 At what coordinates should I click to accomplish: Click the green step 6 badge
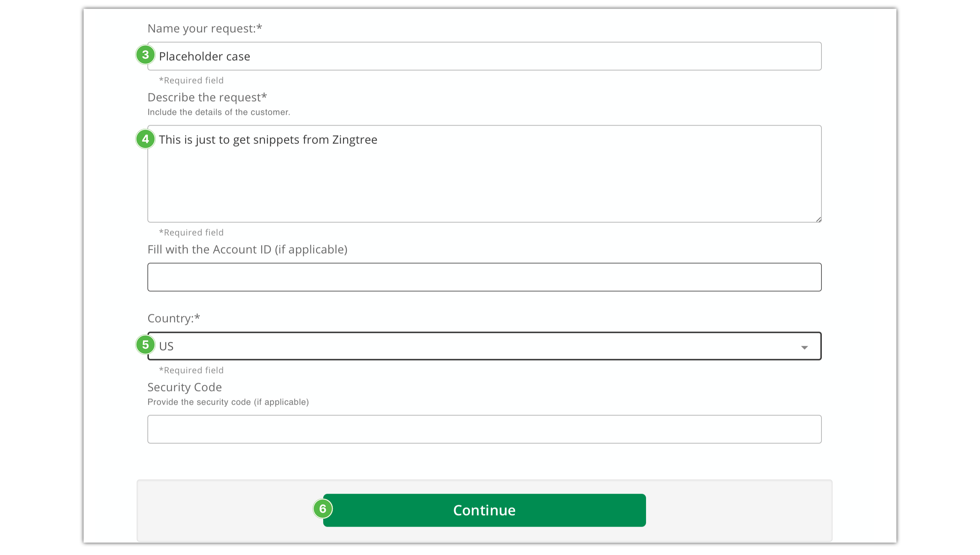point(323,509)
